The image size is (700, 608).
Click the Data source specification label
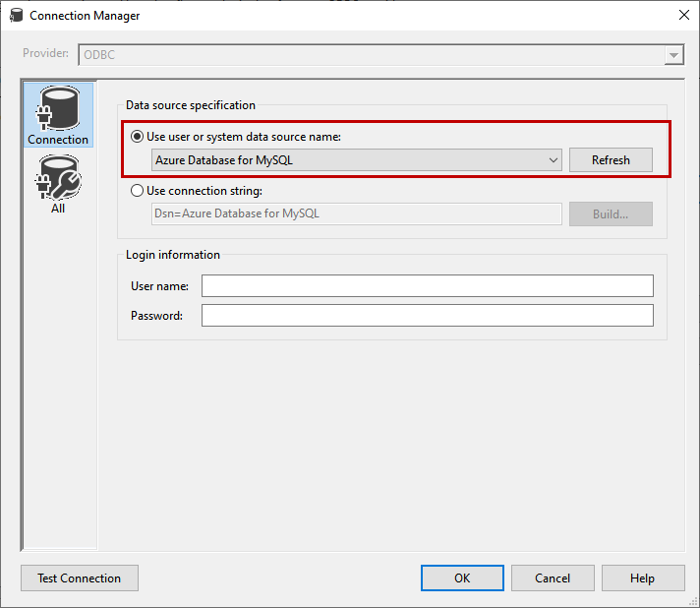191,105
